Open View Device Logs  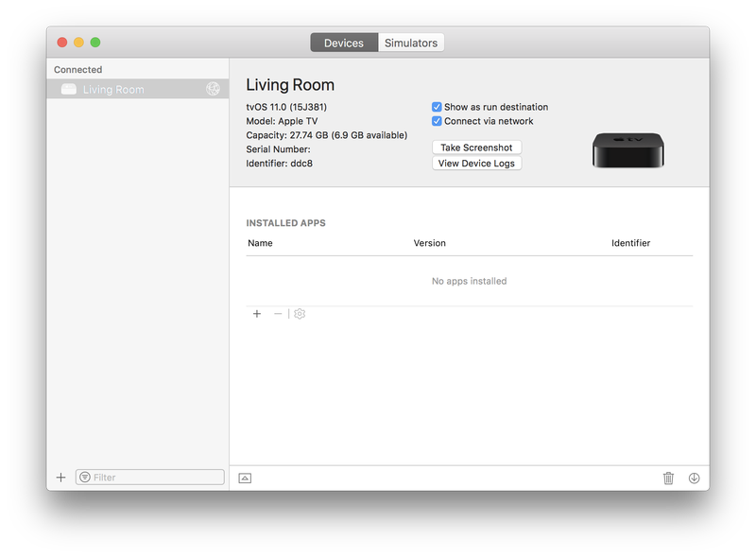(x=476, y=164)
